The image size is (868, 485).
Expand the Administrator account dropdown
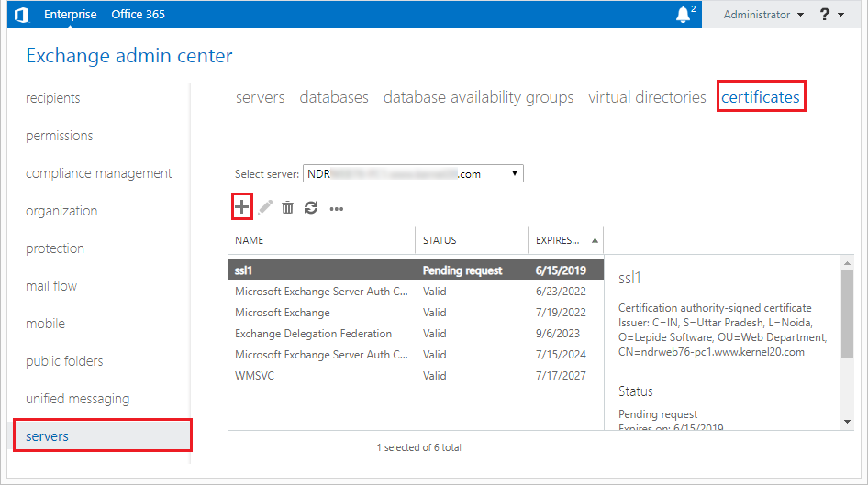point(763,15)
